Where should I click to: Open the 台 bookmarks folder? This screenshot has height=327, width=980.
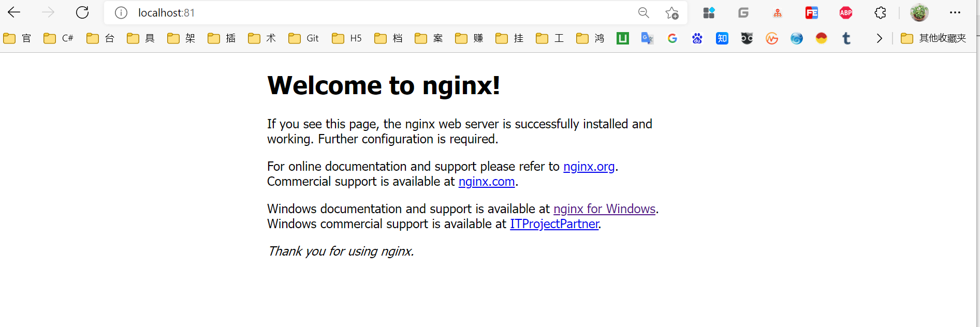pos(100,38)
